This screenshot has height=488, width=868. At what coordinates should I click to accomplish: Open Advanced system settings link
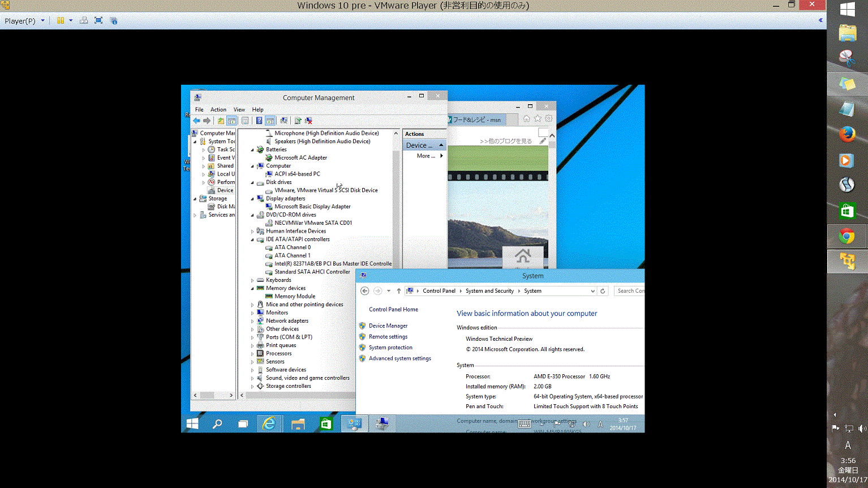tap(400, 358)
